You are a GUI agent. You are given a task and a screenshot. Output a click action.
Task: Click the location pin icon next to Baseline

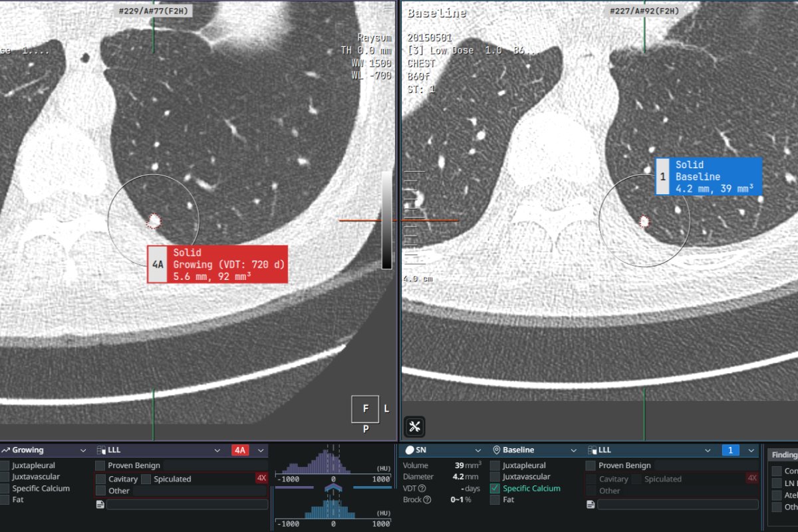[496, 450]
